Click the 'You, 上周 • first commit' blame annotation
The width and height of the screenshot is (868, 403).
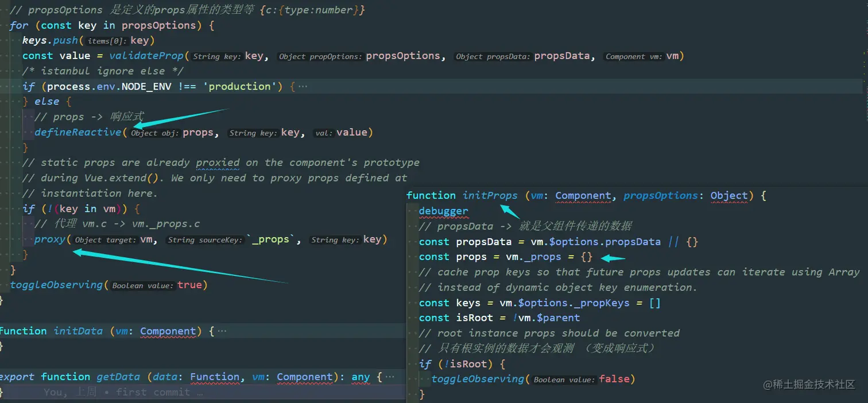click(x=123, y=393)
